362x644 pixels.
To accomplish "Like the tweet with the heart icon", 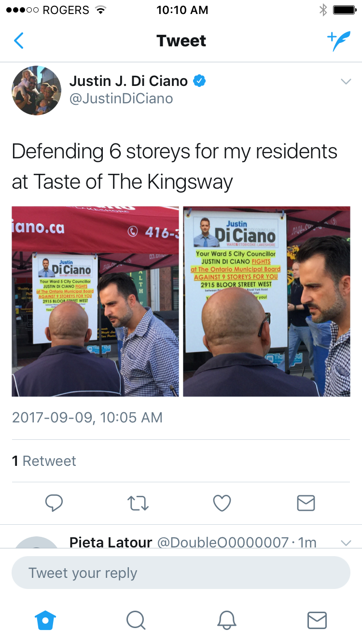I will [x=222, y=503].
